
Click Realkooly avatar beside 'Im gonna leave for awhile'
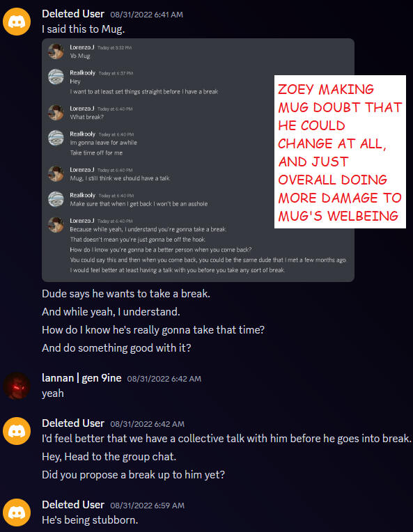56,138
